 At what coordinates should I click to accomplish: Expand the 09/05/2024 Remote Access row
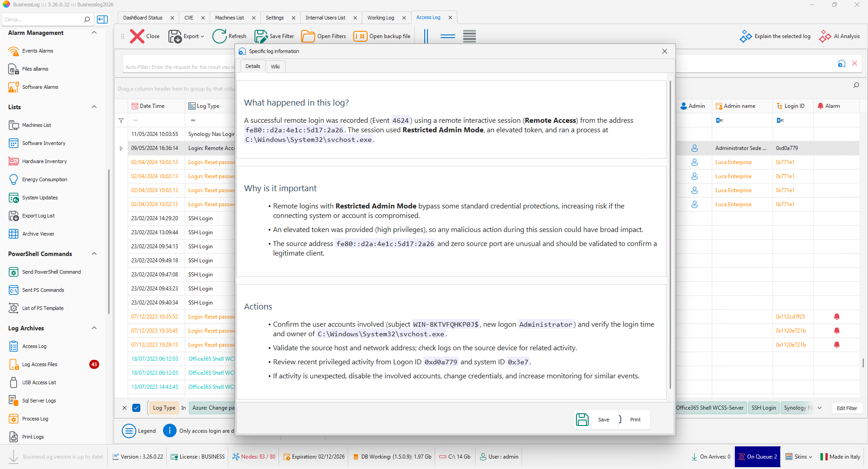coord(121,148)
